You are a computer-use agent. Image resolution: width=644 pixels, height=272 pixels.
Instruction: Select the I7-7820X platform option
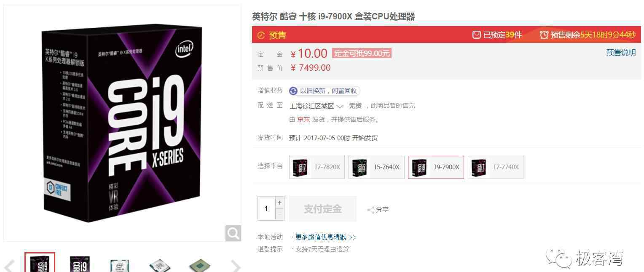(317, 167)
